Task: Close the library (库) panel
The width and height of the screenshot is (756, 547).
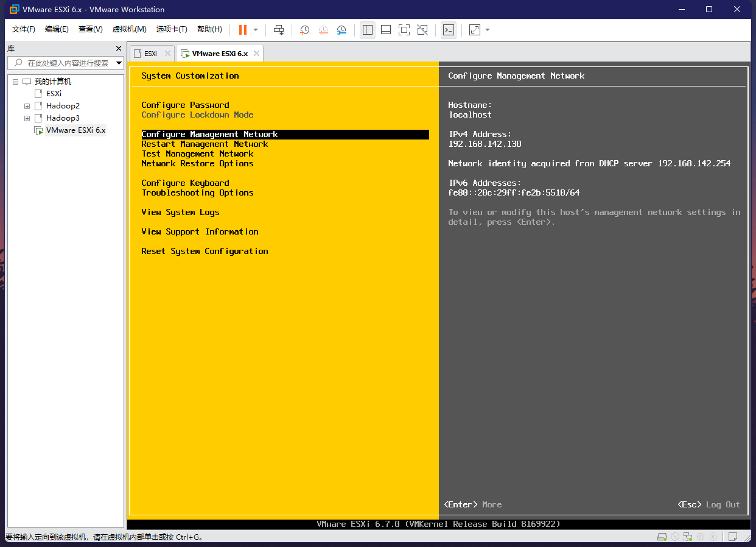Action: click(119, 48)
